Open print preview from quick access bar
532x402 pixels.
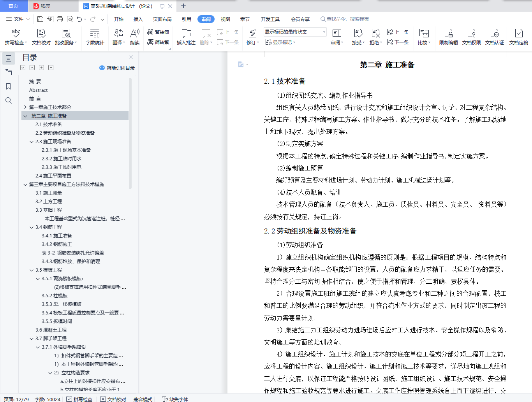pos(70,19)
